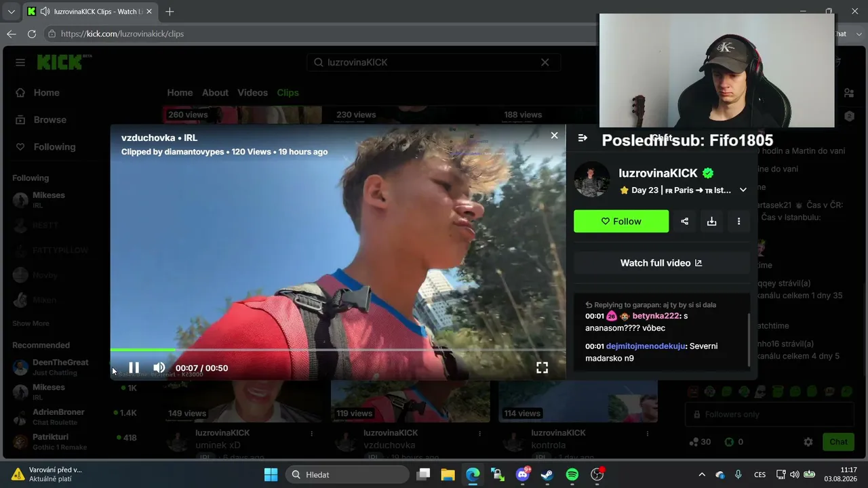Show hidden system tray icons
Image resolution: width=868 pixels, height=488 pixels.
tap(702, 474)
